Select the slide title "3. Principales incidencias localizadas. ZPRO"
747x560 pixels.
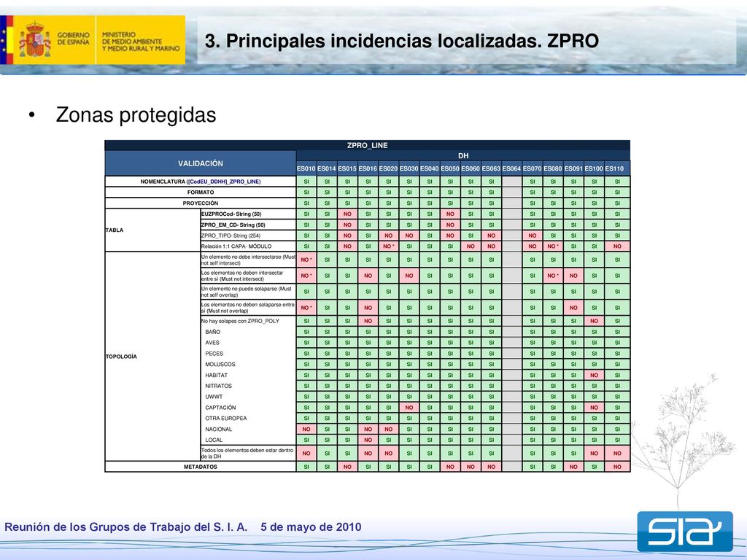[x=402, y=41]
